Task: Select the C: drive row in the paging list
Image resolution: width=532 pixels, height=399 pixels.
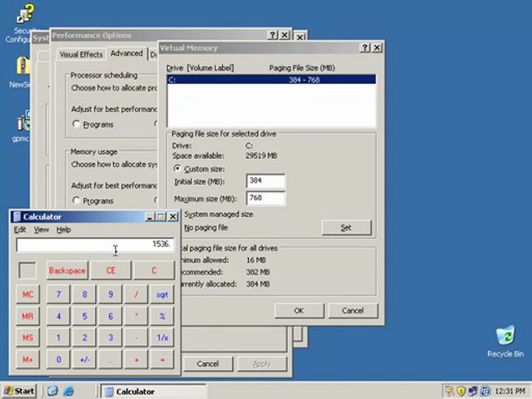Action: click(272, 80)
